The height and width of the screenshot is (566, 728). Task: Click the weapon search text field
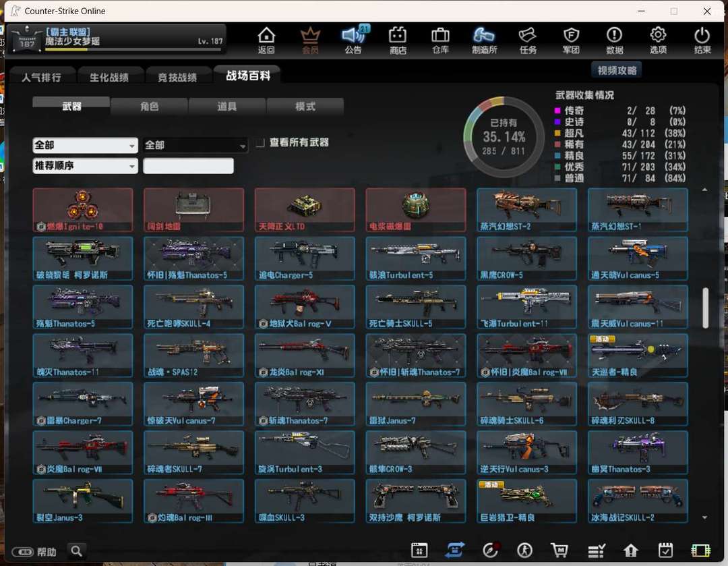pyautogui.click(x=188, y=165)
